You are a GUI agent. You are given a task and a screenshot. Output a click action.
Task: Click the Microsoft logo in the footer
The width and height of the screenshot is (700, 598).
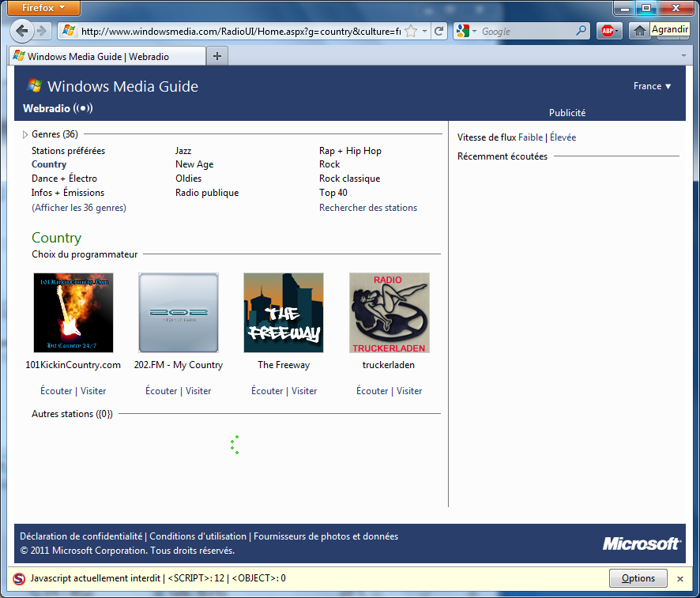pos(641,543)
